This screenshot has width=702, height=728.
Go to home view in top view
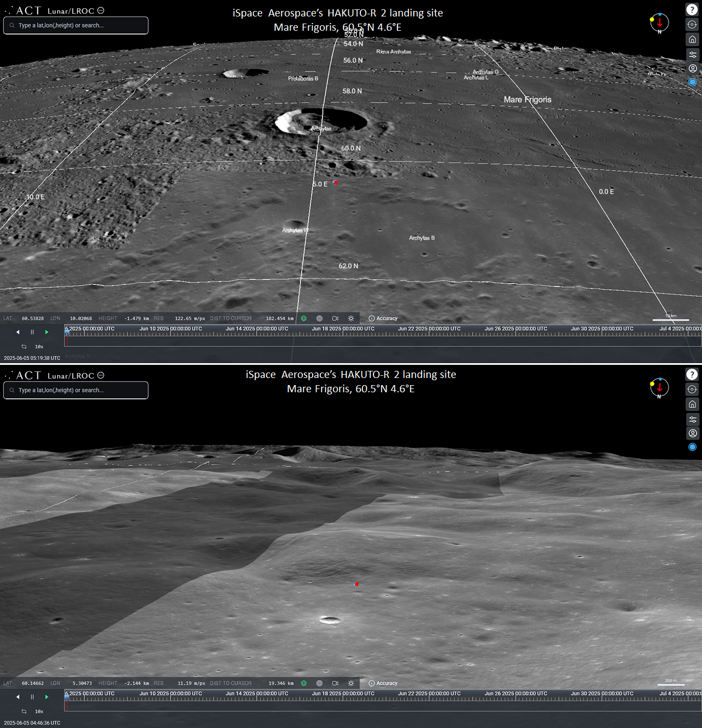[x=692, y=39]
